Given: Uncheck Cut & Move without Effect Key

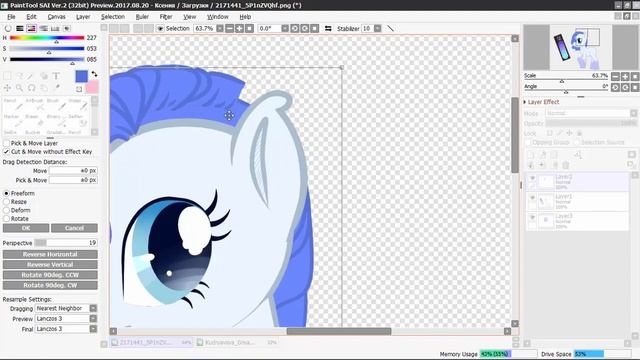Looking at the screenshot, I should point(6,151).
